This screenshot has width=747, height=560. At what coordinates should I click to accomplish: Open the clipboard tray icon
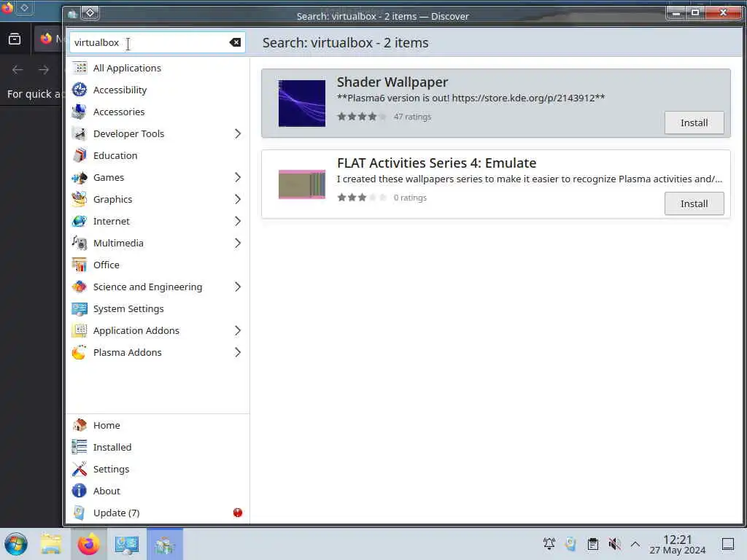[592, 544]
